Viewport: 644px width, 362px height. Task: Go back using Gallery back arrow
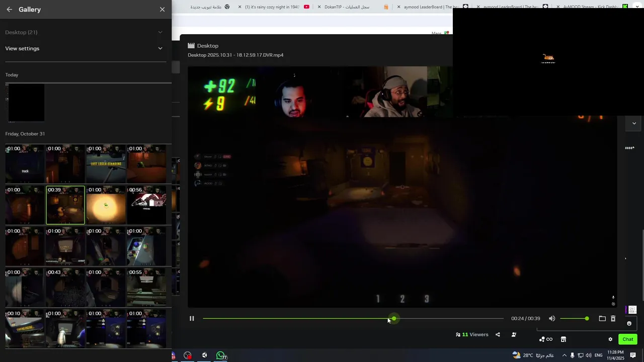[9, 10]
